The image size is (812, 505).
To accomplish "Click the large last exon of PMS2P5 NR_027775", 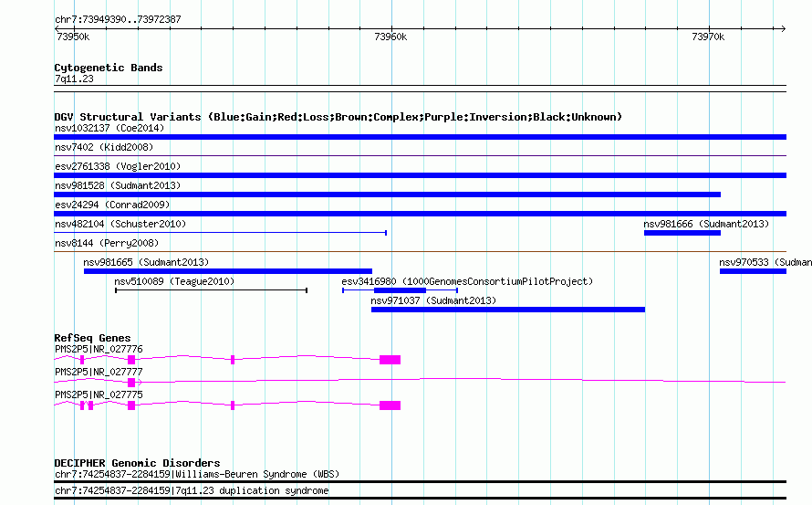I will pos(390,405).
